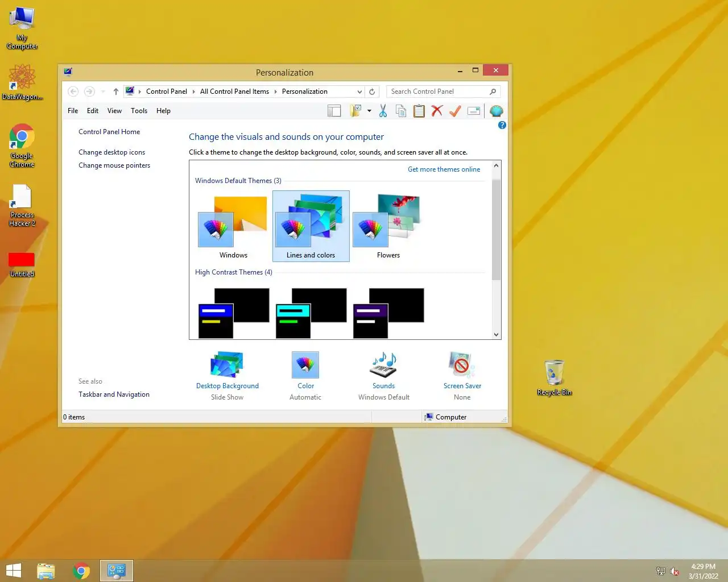Select Process Hacker 2 desktop shortcut

(22, 206)
